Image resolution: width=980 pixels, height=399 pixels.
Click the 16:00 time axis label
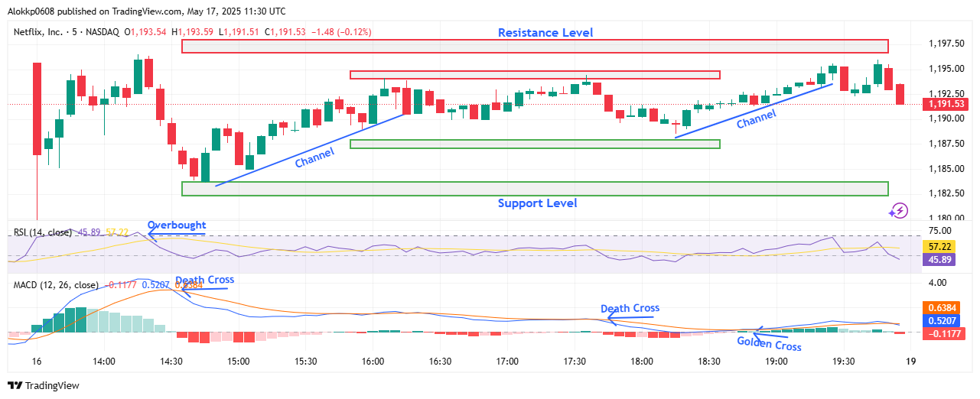pyautogui.click(x=373, y=362)
